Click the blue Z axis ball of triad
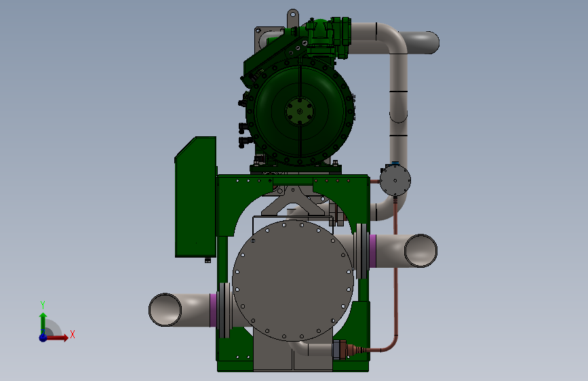Screen dimensions: 588x381 [x=43, y=338]
